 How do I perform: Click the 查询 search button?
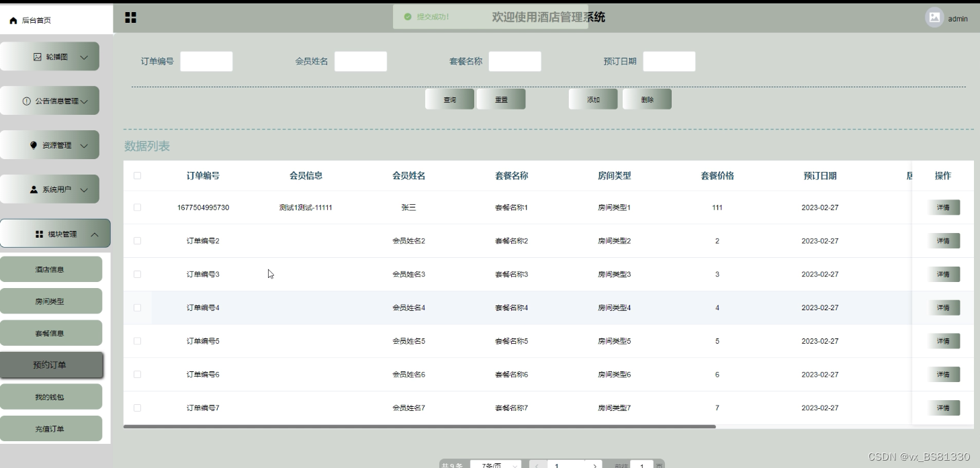(x=450, y=99)
